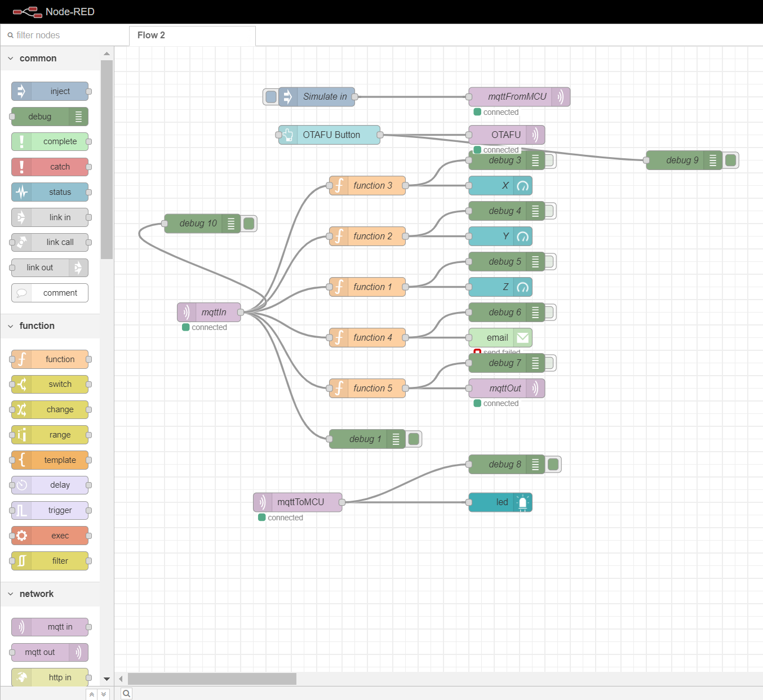Select the change palette node
Viewport: 763px width, 700px height.
pyautogui.click(x=50, y=409)
